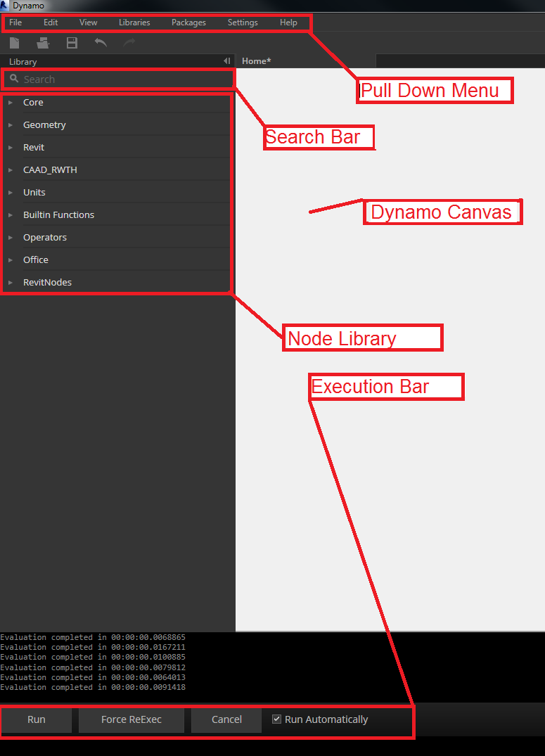Select the CAAD_RWTH library label
The width and height of the screenshot is (545, 756).
50,169
